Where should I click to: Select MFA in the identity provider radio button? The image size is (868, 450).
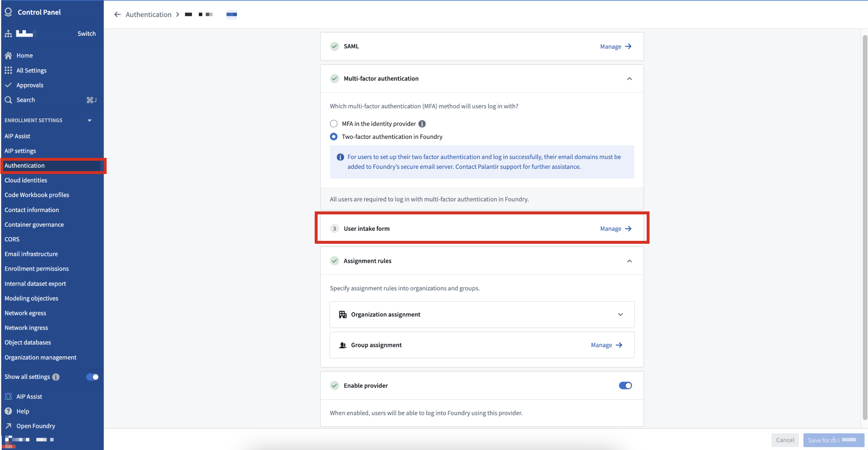pos(333,124)
